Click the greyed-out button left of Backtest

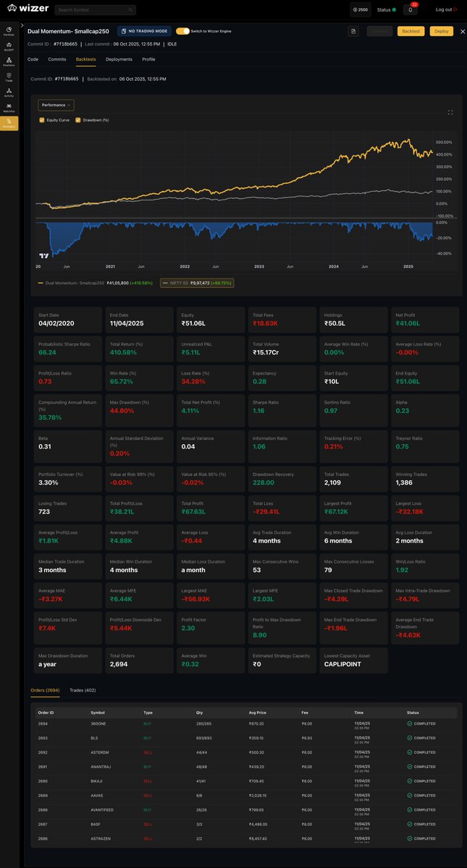pos(379,31)
